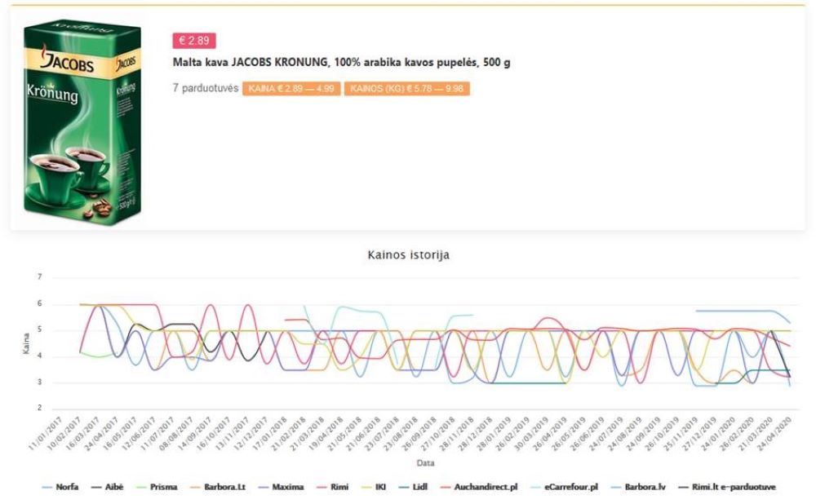Toggle the Norfa series in the legend
This screenshot has height=504, width=816.
coord(60,488)
